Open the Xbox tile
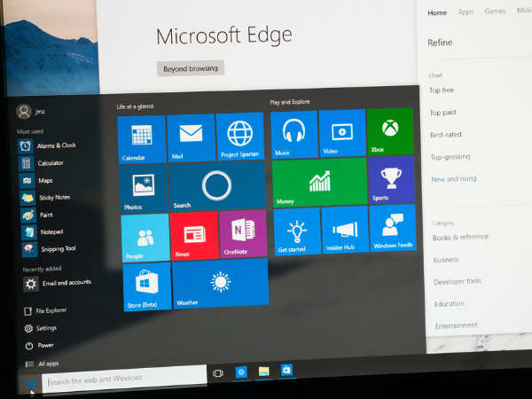 (390, 131)
